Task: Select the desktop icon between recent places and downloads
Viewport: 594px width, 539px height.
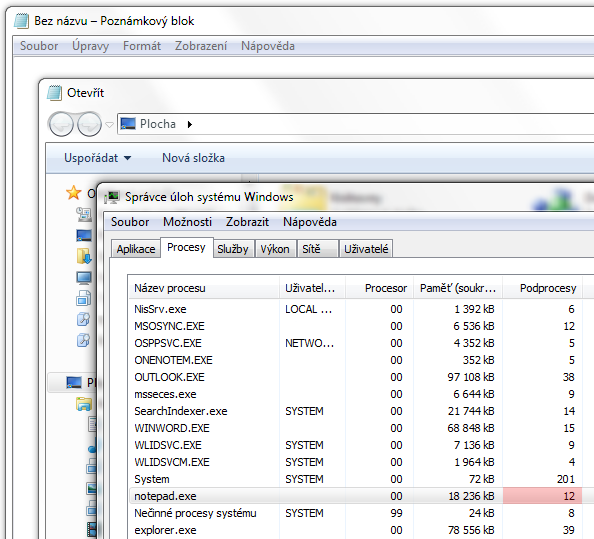Action: pyautogui.click(x=84, y=235)
